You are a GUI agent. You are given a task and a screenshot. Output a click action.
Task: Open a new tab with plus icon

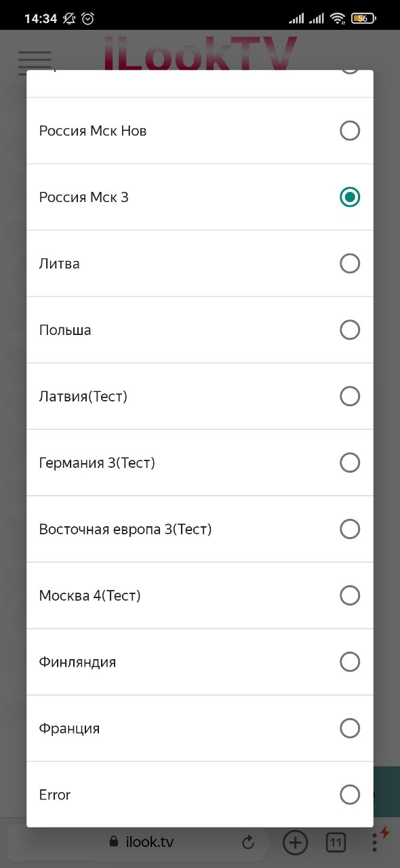point(295,843)
